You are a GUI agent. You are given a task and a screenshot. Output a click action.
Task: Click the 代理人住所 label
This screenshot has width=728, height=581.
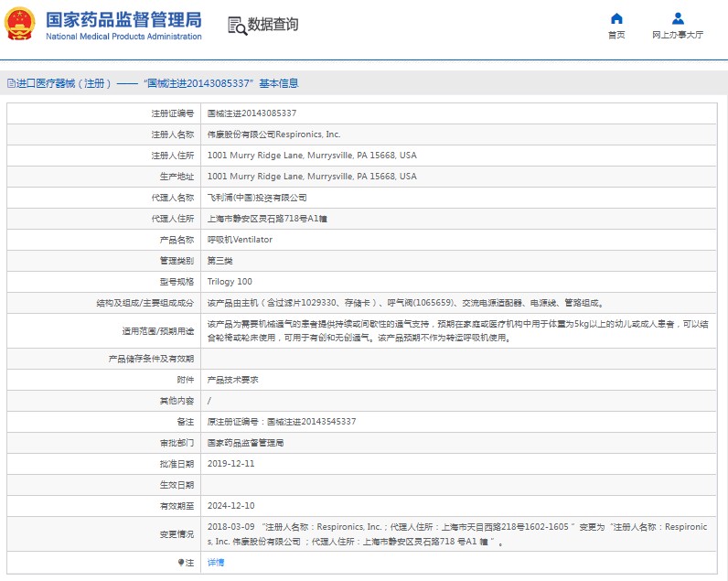[x=172, y=219]
